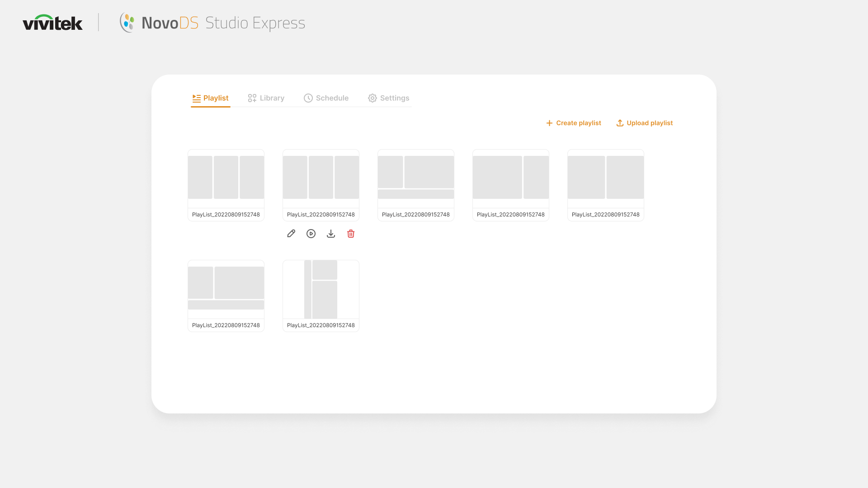Go to the Settings tab
This screenshot has height=488, width=868.
[x=389, y=98]
